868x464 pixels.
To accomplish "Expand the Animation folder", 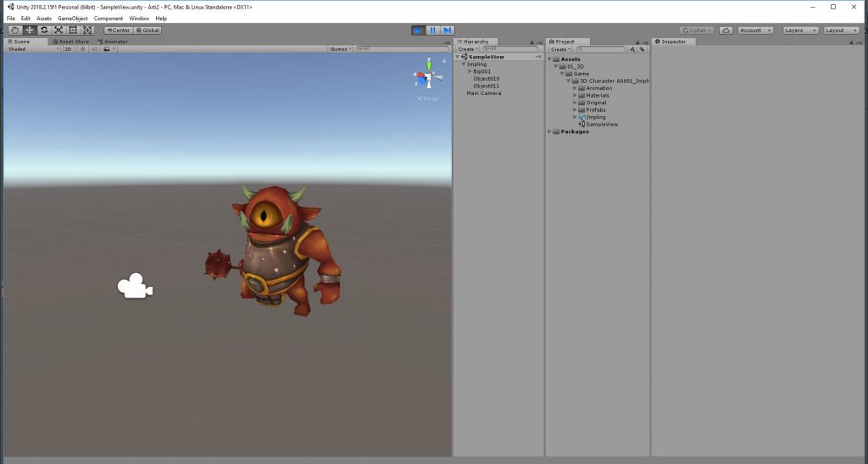I will click(x=575, y=88).
